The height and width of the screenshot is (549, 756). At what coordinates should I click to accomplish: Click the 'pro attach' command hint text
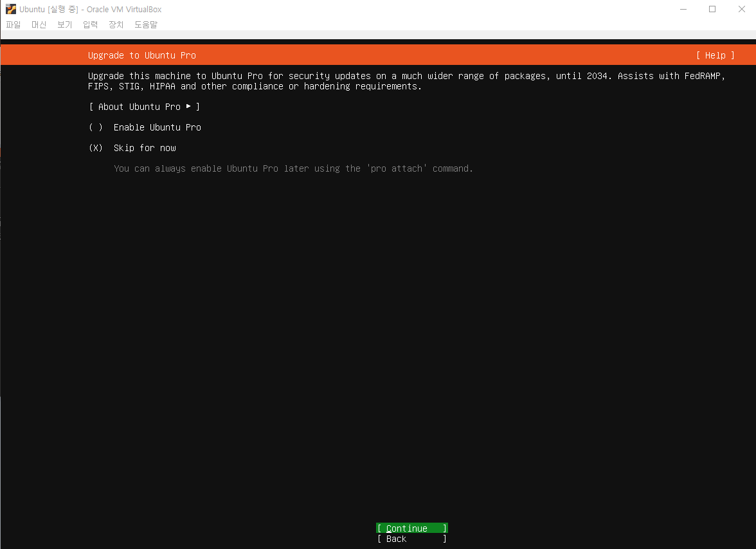point(293,168)
